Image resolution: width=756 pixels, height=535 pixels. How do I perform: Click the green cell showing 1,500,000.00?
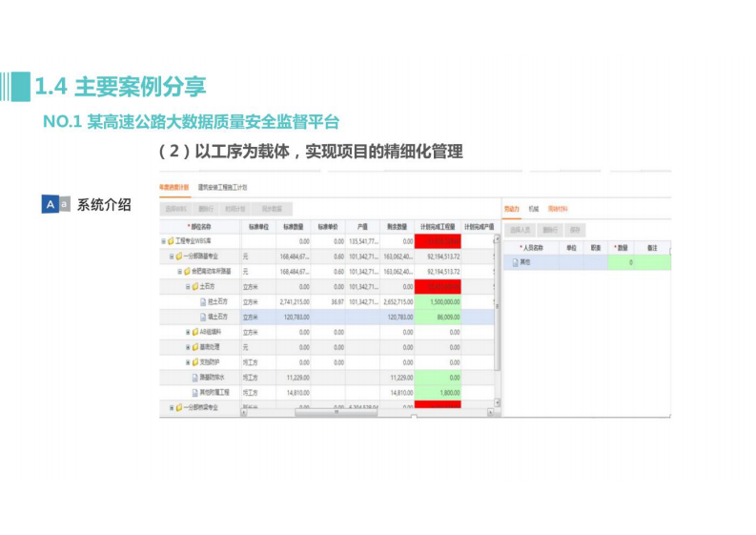coord(438,302)
